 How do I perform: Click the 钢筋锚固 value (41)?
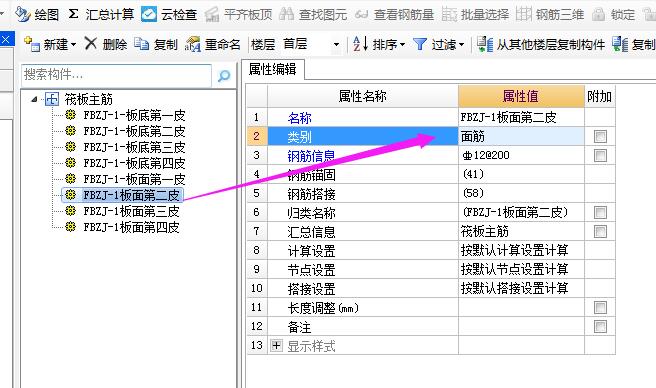pyautogui.click(x=521, y=174)
